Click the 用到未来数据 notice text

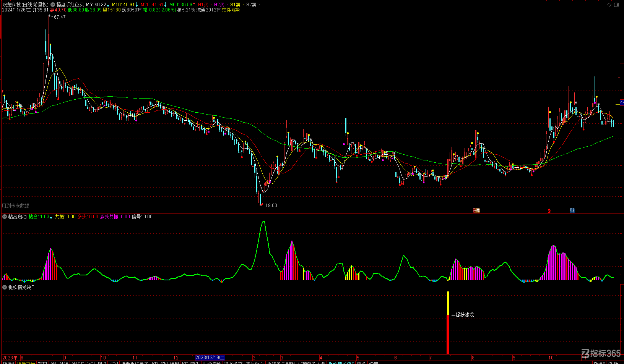click(x=16, y=205)
